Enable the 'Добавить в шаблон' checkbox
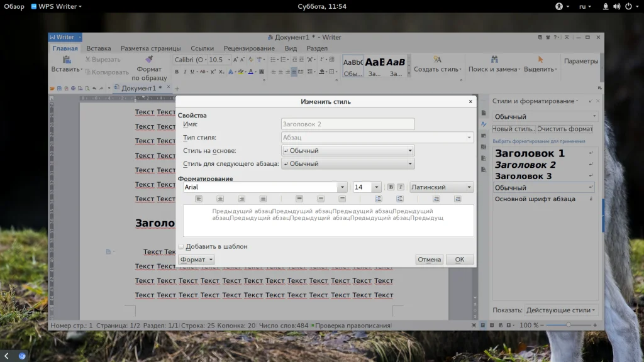644x362 pixels. 181,247
